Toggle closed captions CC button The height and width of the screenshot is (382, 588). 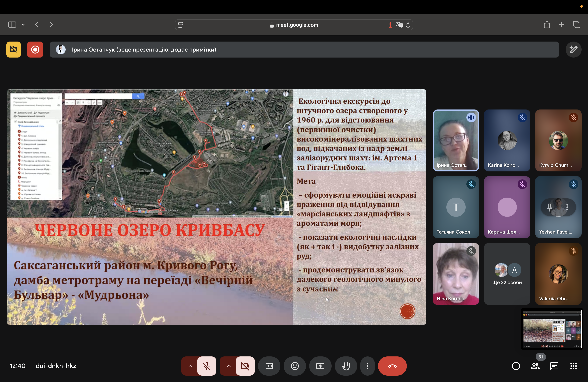coord(269,366)
